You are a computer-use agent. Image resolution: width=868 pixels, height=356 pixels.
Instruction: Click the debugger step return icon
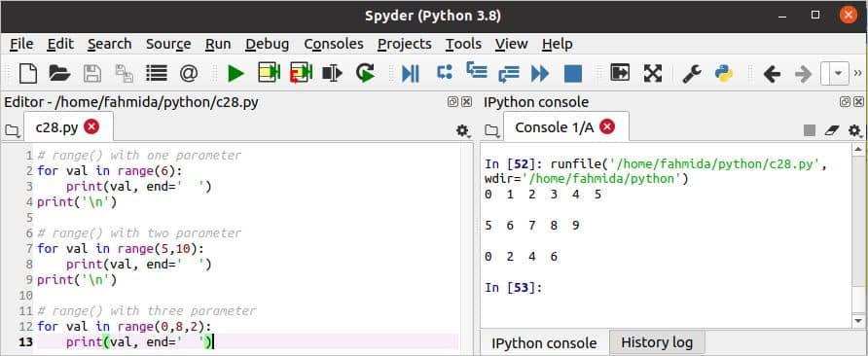[508, 74]
